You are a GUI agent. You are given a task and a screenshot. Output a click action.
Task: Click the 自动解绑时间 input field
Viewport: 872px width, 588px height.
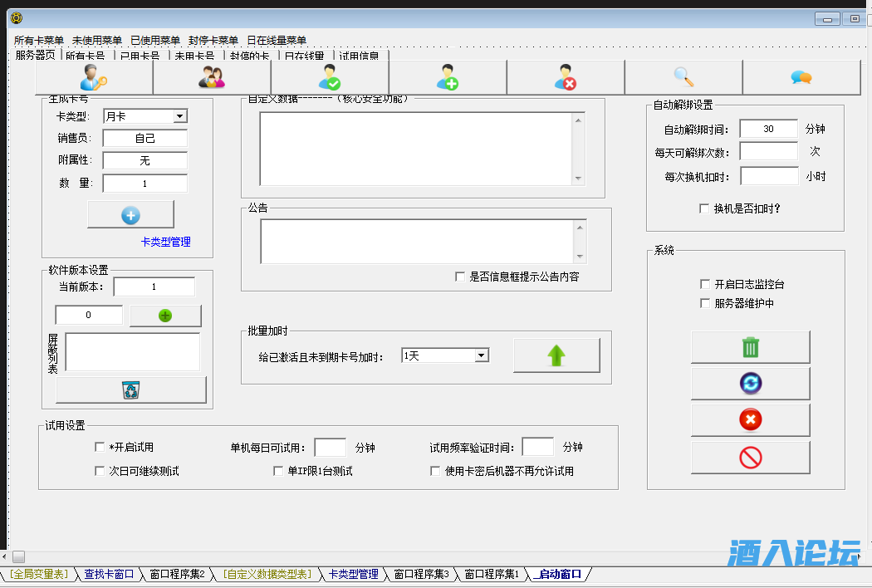(768, 129)
